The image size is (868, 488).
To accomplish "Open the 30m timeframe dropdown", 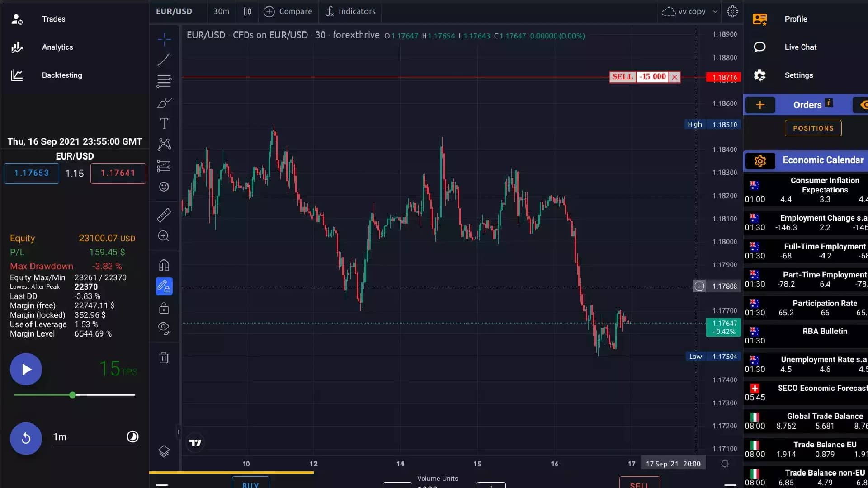I will [221, 11].
